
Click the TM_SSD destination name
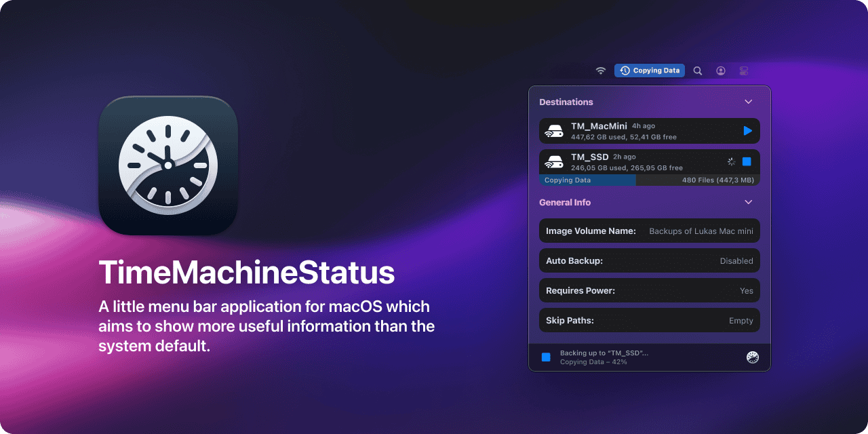click(x=590, y=157)
